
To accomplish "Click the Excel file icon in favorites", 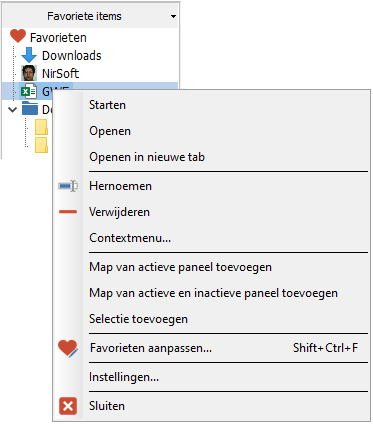I will click(29, 91).
